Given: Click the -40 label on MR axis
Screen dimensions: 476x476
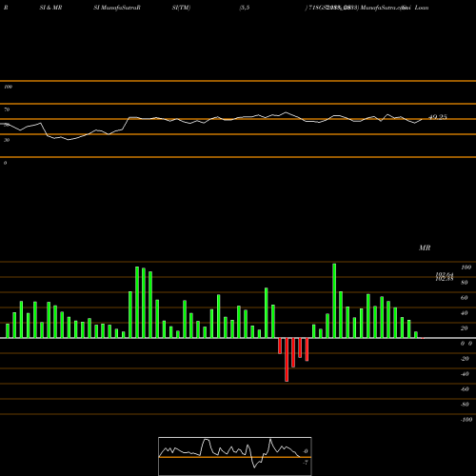Looking at the screenshot, I should coord(465,374).
